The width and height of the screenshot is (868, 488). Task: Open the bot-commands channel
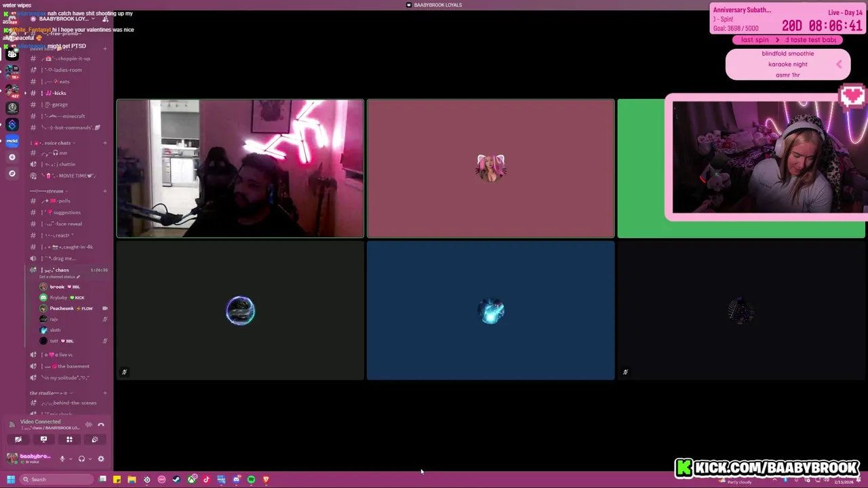[68, 127]
